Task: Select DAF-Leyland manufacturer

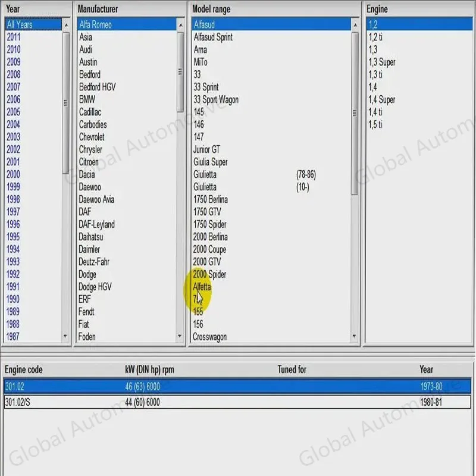Action: 96,224
